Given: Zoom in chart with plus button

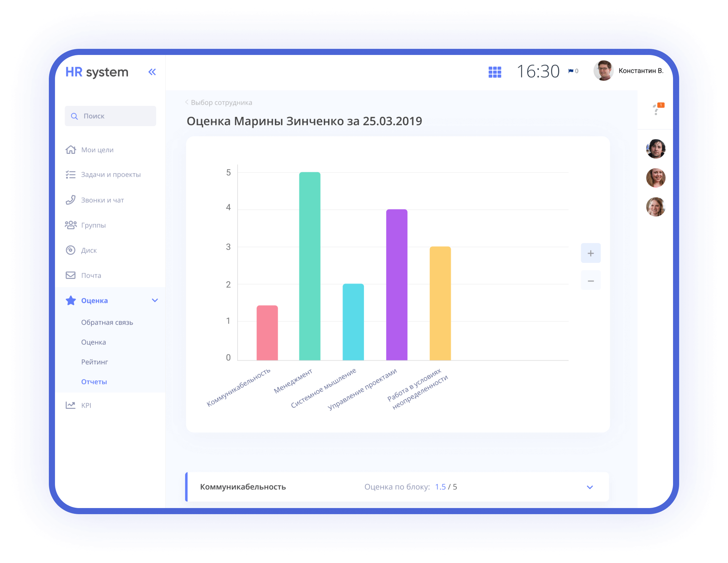Looking at the screenshot, I should pyautogui.click(x=591, y=253).
